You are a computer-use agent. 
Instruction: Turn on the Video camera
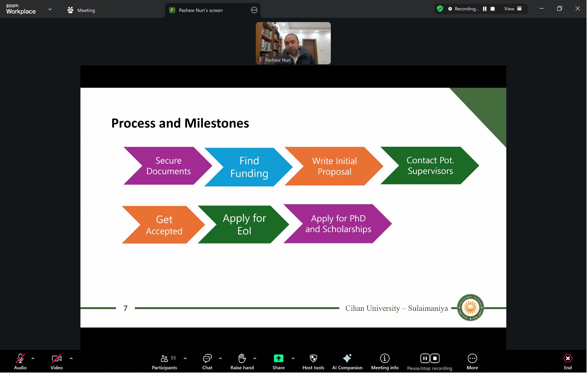tap(57, 362)
